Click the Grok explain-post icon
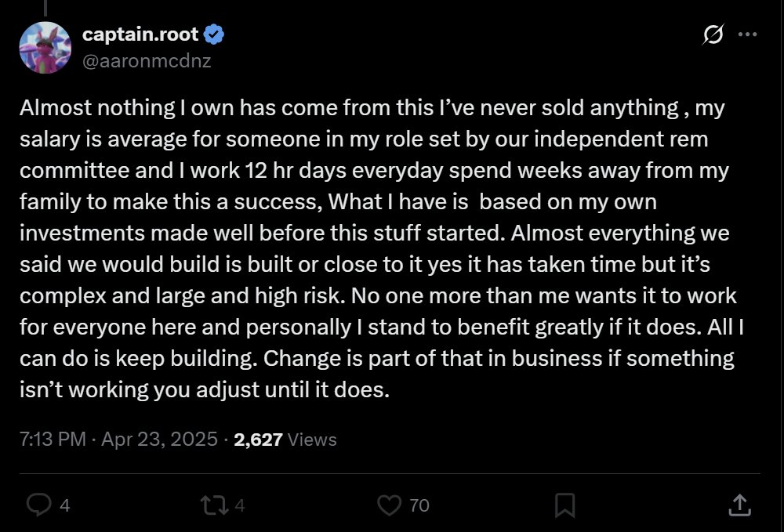Image resolution: width=784 pixels, height=532 pixels. pyautogui.click(x=714, y=34)
